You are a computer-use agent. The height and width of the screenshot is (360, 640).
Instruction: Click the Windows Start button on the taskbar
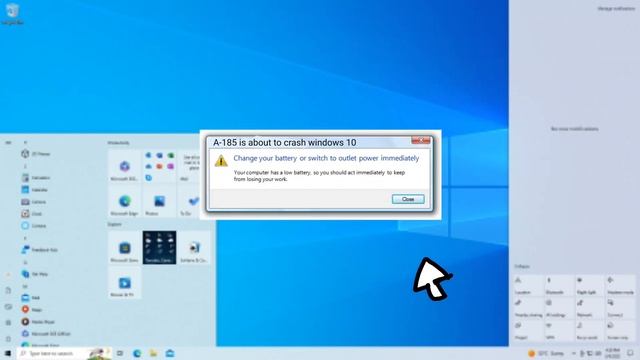click(8, 353)
